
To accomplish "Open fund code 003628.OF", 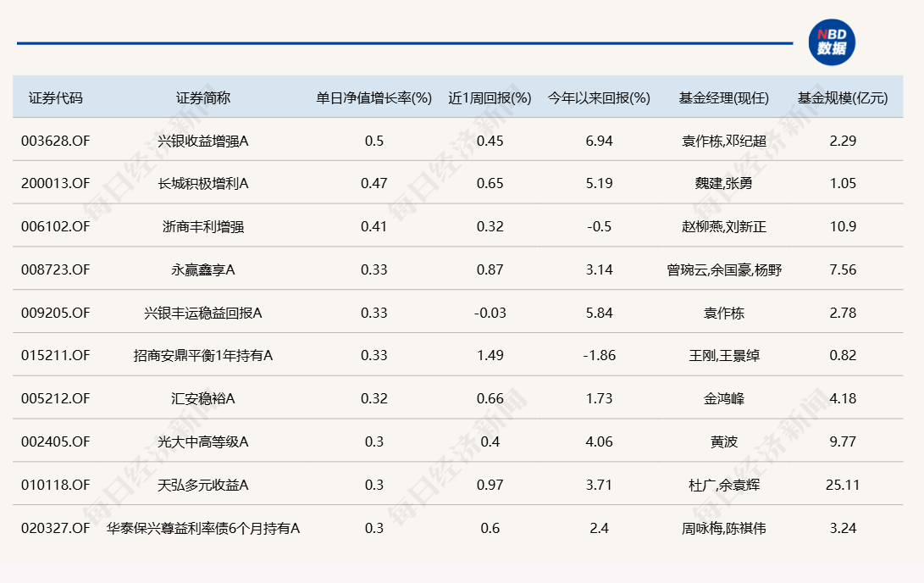I will 55,141.
